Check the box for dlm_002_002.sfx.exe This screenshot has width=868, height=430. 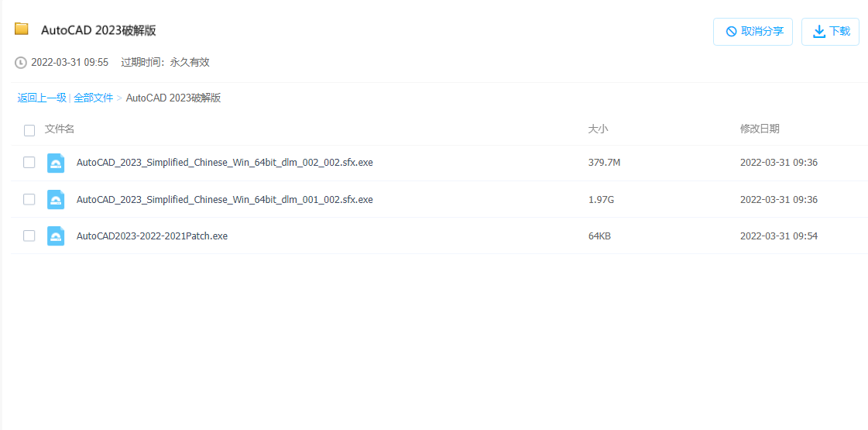(29, 163)
